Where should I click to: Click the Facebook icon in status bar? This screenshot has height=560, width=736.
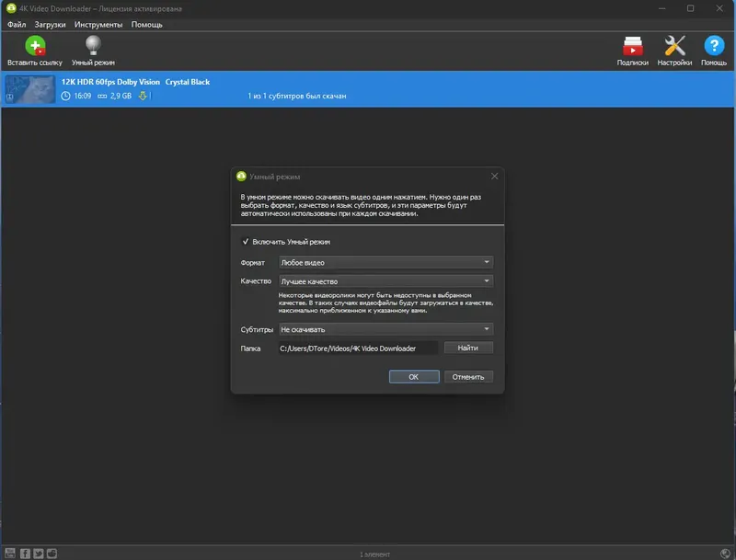pyautogui.click(x=25, y=554)
